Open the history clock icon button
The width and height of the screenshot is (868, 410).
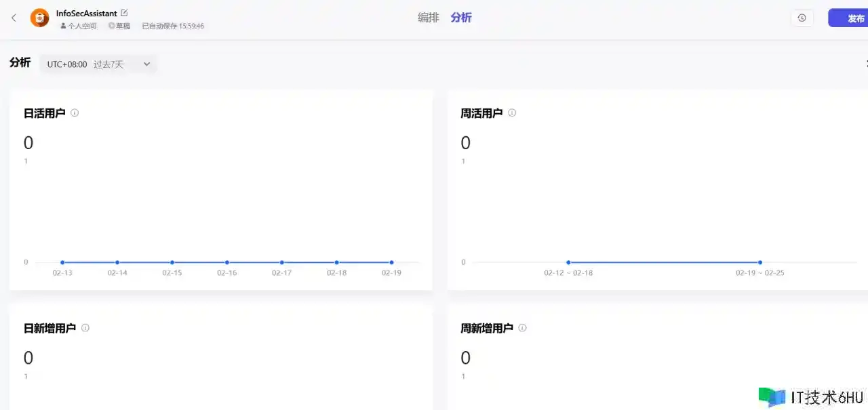[x=802, y=18]
